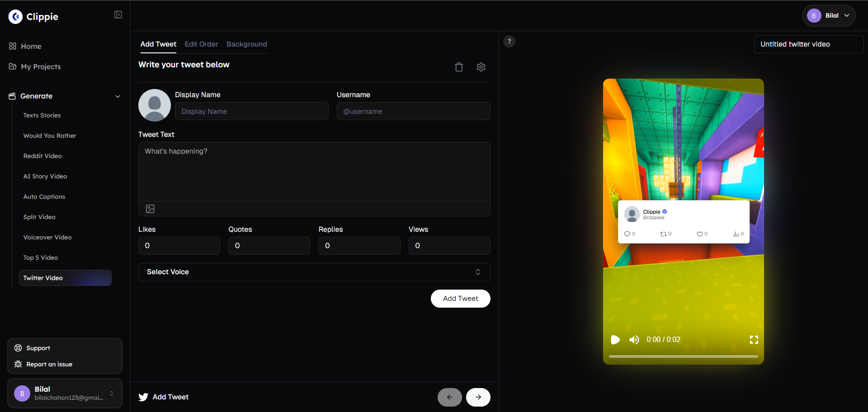This screenshot has width=868, height=412.
Task: Click the white Add Tweet button
Action: (461, 299)
